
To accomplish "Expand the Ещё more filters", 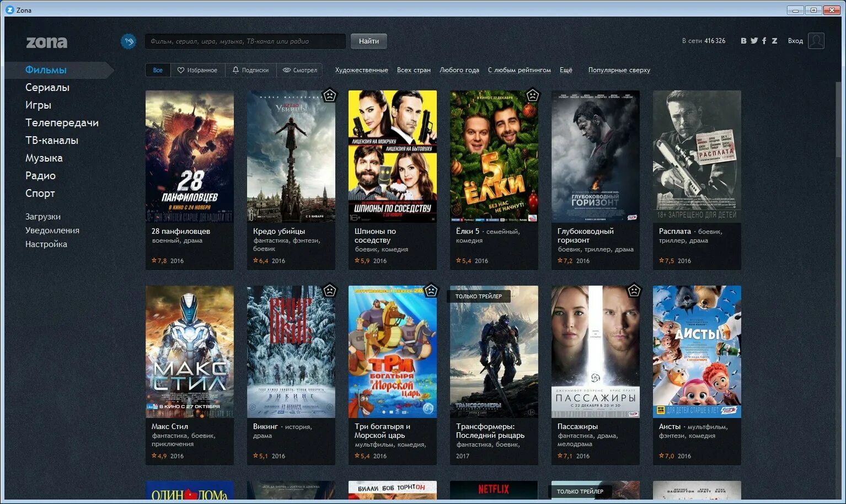I will tap(566, 70).
